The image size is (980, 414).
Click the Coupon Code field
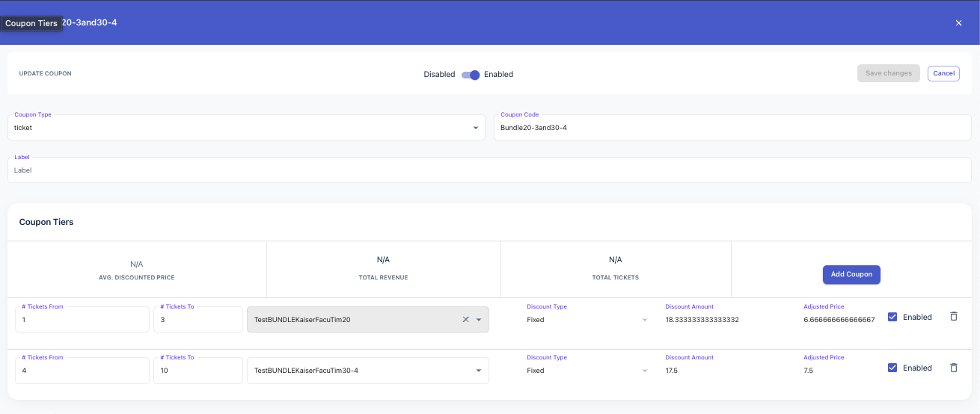732,128
